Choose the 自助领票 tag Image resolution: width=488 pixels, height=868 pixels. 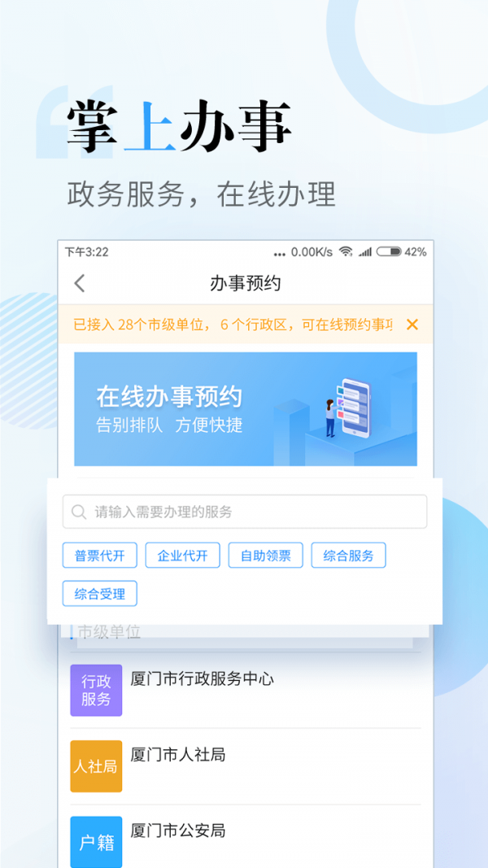point(266,556)
